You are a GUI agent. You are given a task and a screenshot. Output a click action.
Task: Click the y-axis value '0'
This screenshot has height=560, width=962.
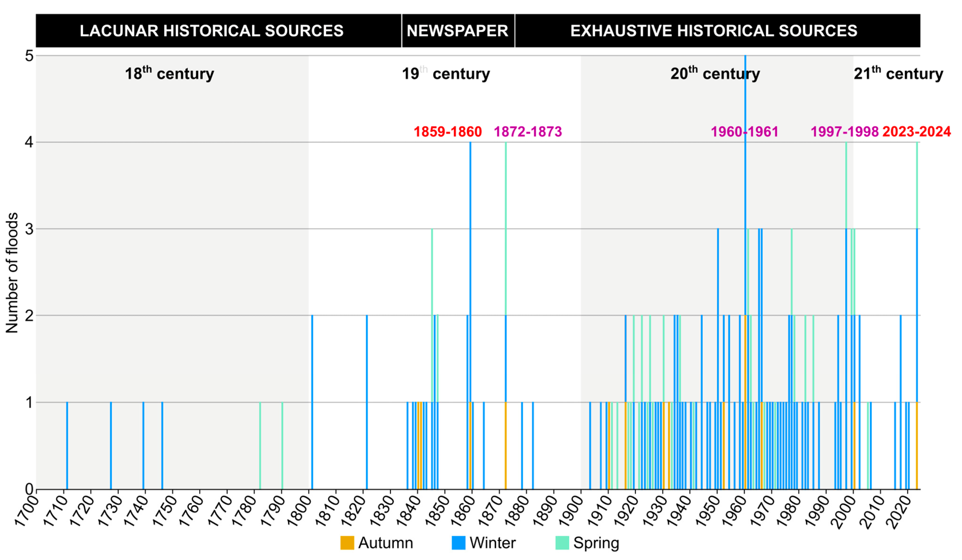[29, 489]
